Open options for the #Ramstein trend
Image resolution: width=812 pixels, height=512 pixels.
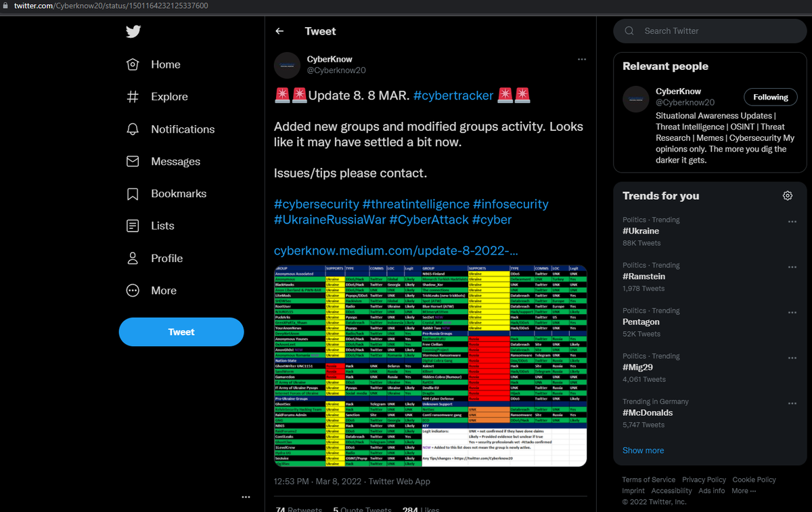click(792, 267)
